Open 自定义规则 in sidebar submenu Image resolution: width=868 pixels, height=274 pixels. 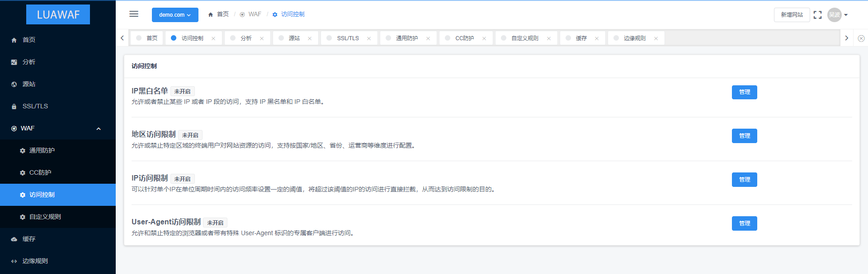click(58, 217)
